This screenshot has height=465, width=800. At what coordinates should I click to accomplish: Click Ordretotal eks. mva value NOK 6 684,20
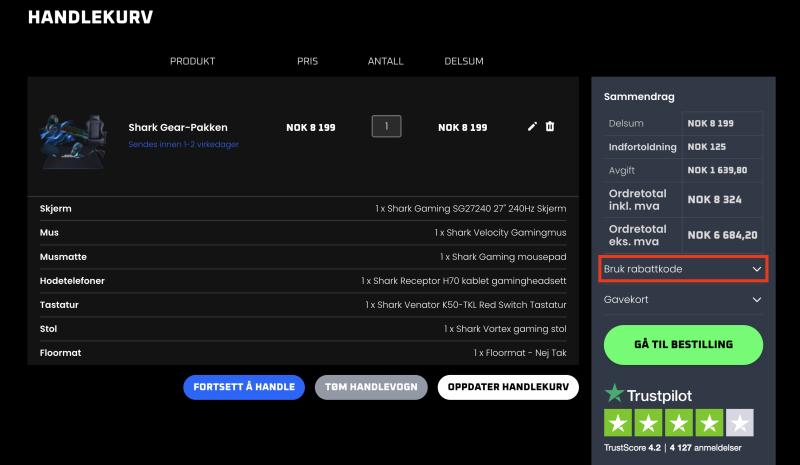click(x=722, y=235)
